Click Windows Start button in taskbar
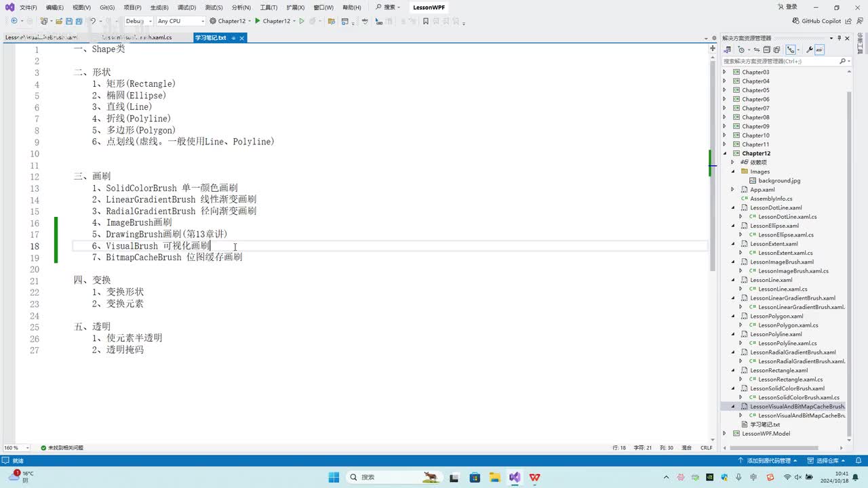868x488 pixels. coord(334,477)
